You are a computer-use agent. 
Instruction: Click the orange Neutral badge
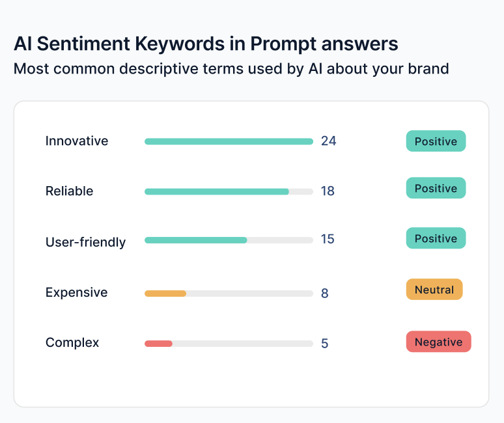pyautogui.click(x=434, y=290)
